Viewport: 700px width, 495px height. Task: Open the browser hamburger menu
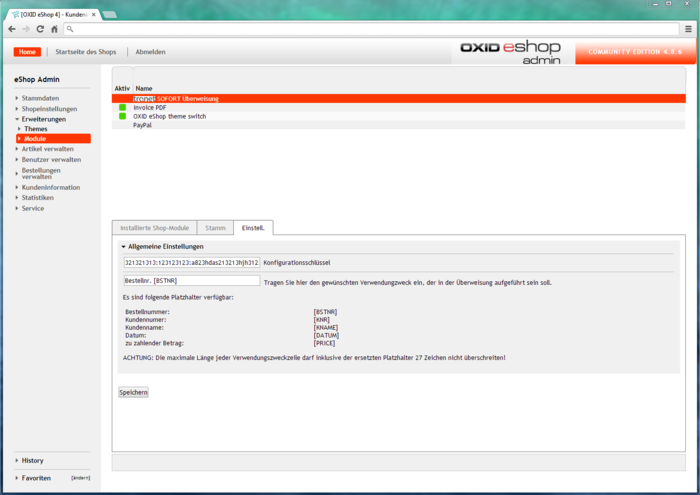coord(688,29)
